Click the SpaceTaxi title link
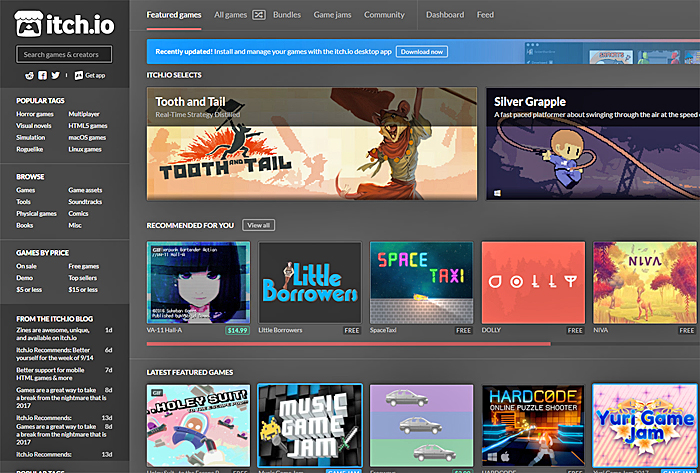Screen dimensions: 700x473 pos(383,330)
